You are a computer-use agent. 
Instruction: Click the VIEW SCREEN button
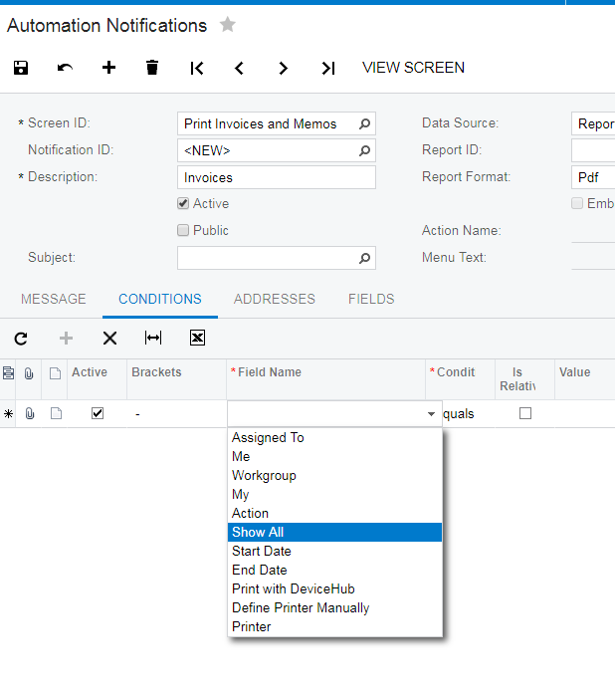click(413, 68)
